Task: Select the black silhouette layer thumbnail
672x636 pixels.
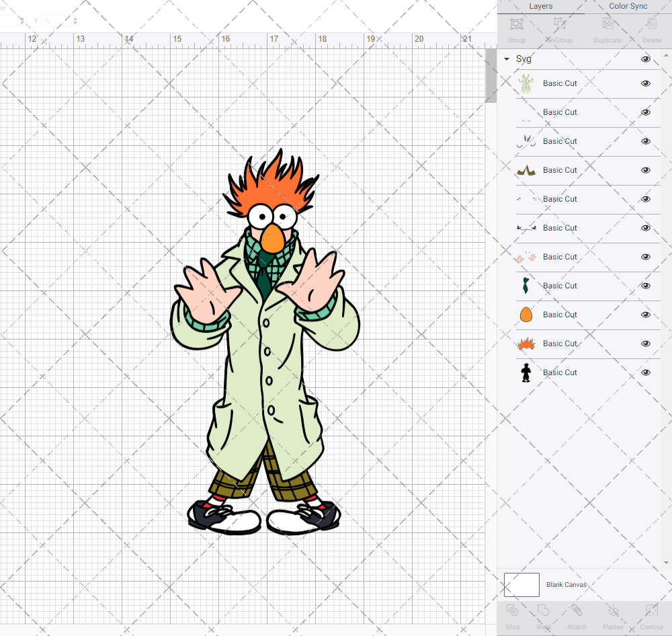Action: 526,372
